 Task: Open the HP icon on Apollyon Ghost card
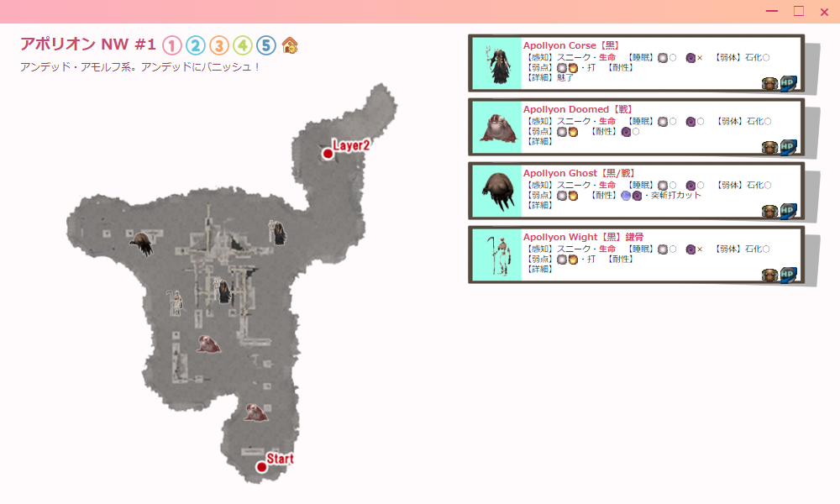[788, 211]
